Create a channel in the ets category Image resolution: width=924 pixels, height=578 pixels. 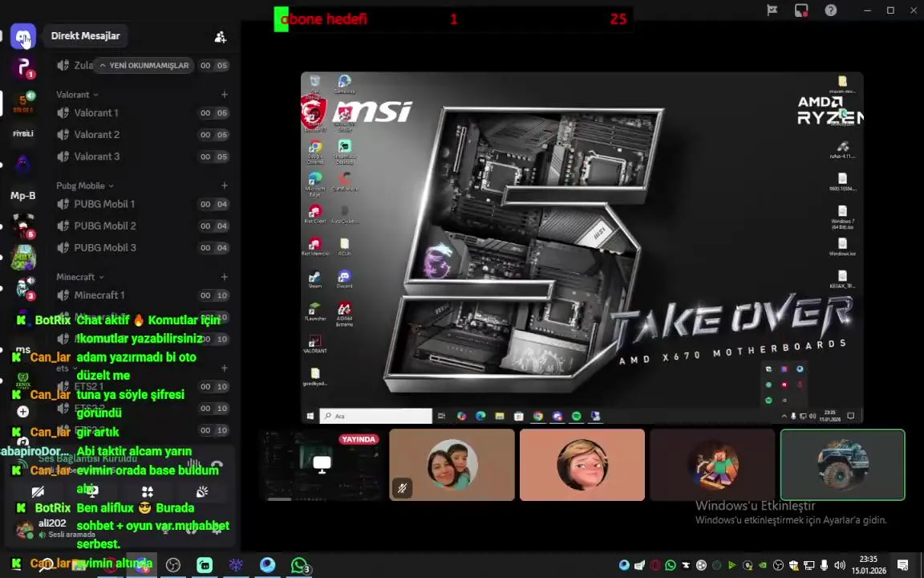225,368
